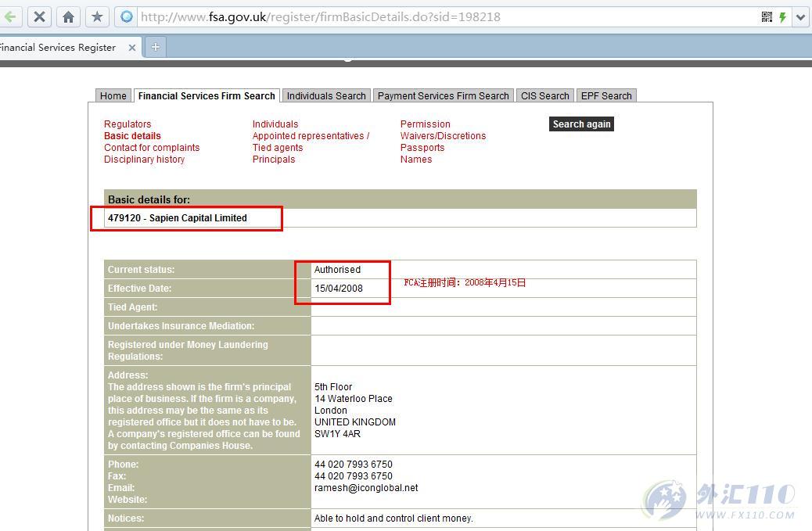This screenshot has height=531, width=812.
Task: Click the 'Undertakes Insurance Mediation:' label
Action: point(181,326)
